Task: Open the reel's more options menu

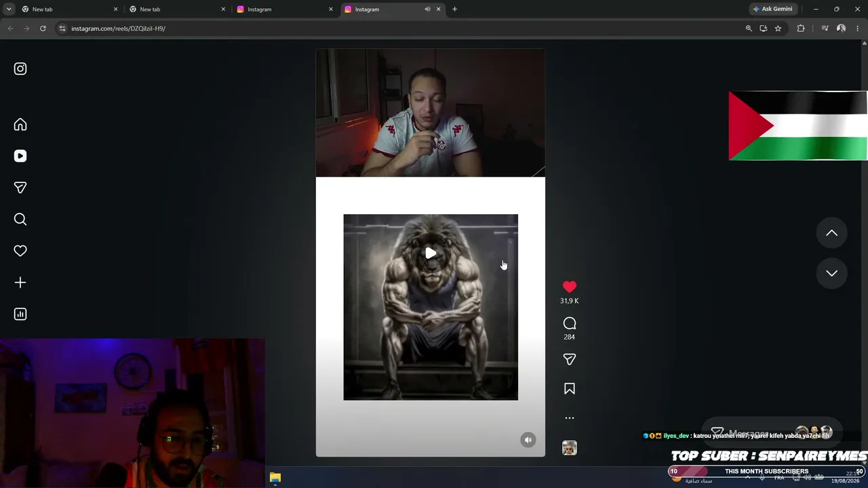Action: pos(570,418)
